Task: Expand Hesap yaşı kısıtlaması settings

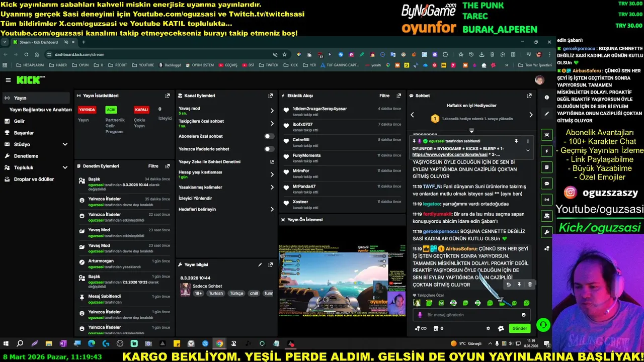Action: tap(272, 174)
